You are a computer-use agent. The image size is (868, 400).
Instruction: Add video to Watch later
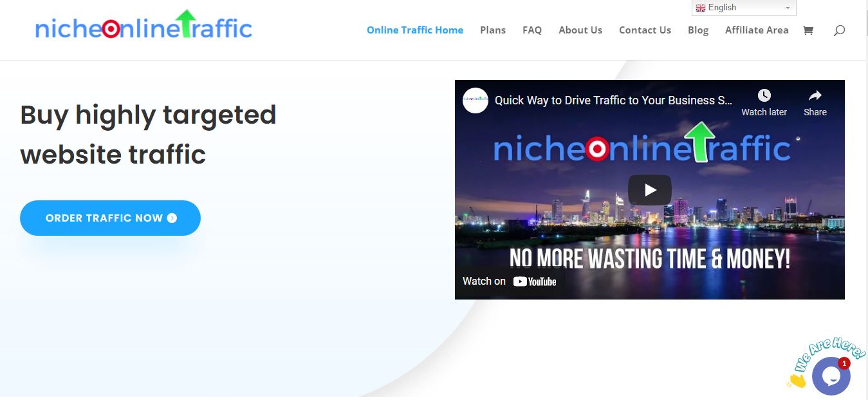[x=764, y=102]
